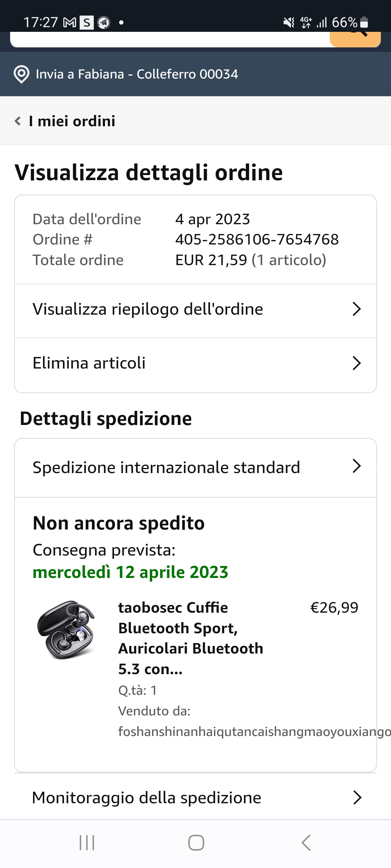Expand Spedizione internazionale standard chevron

[x=357, y=467]
